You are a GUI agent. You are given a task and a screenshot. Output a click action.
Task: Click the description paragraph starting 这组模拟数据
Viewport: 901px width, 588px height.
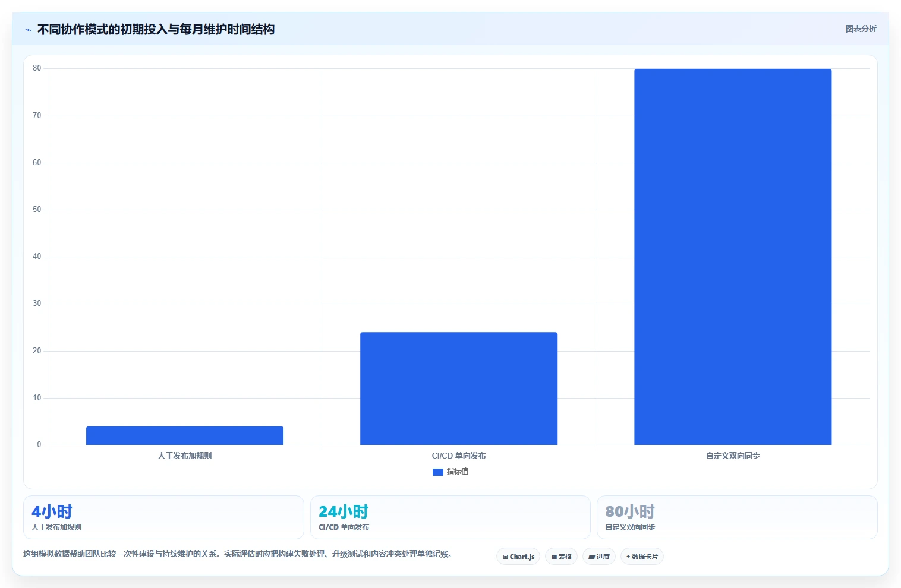point(240,554)
